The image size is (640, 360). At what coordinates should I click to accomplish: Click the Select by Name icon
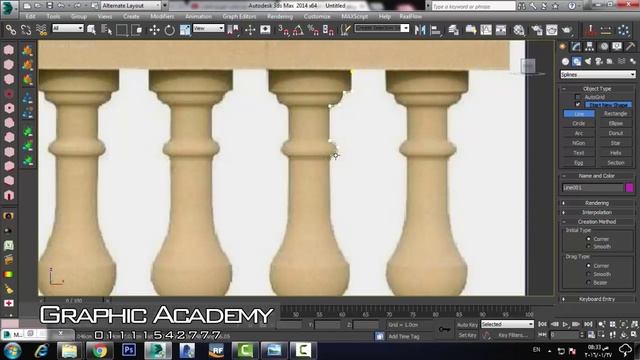106,30
